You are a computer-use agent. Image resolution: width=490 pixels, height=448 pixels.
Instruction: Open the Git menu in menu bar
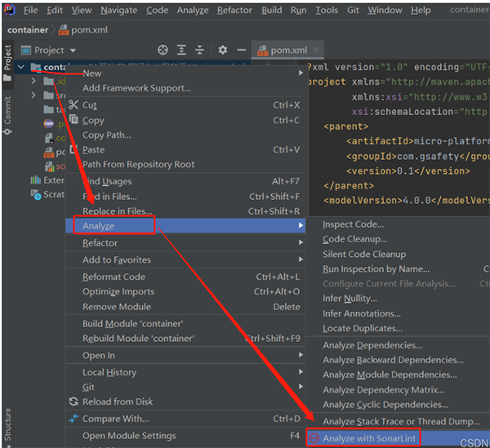click(353, 11)
